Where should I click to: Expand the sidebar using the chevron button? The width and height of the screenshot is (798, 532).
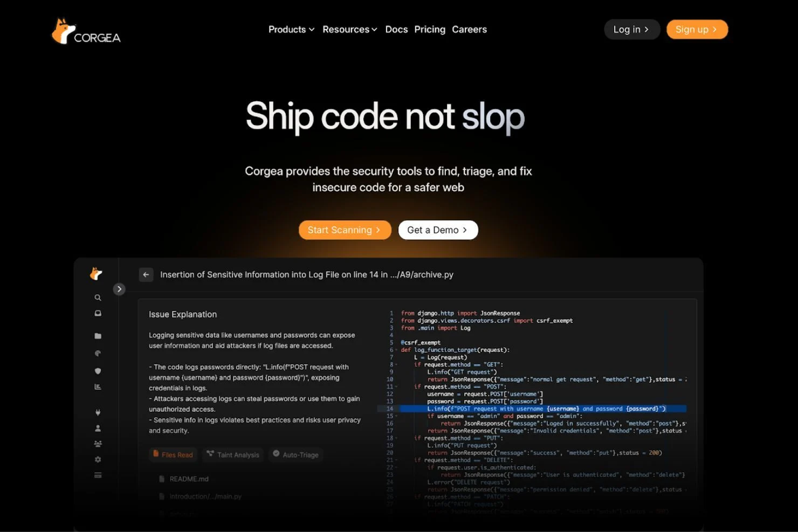click(x=119, y=289)
